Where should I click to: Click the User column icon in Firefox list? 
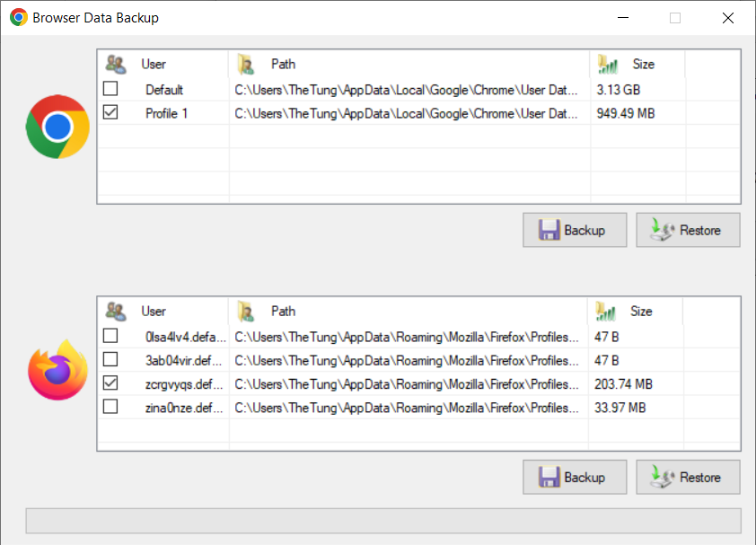(116, 312)
